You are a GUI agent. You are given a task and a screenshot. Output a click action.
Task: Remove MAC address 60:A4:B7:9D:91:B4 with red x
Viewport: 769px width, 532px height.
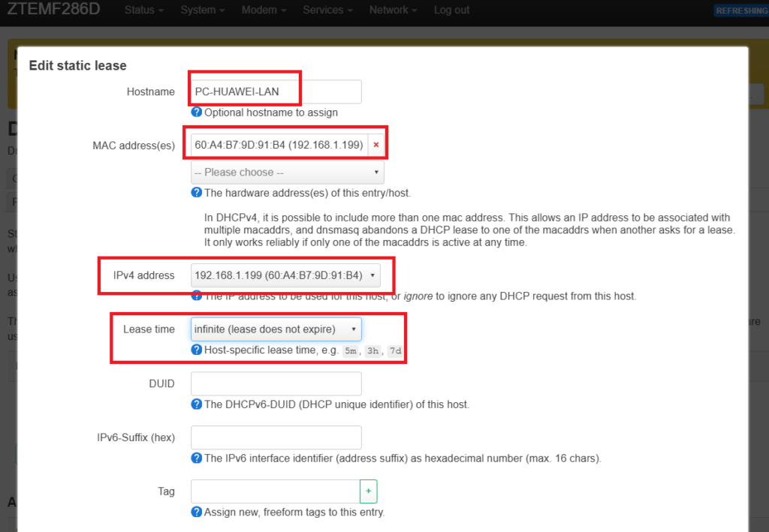[x=376, y=145]
